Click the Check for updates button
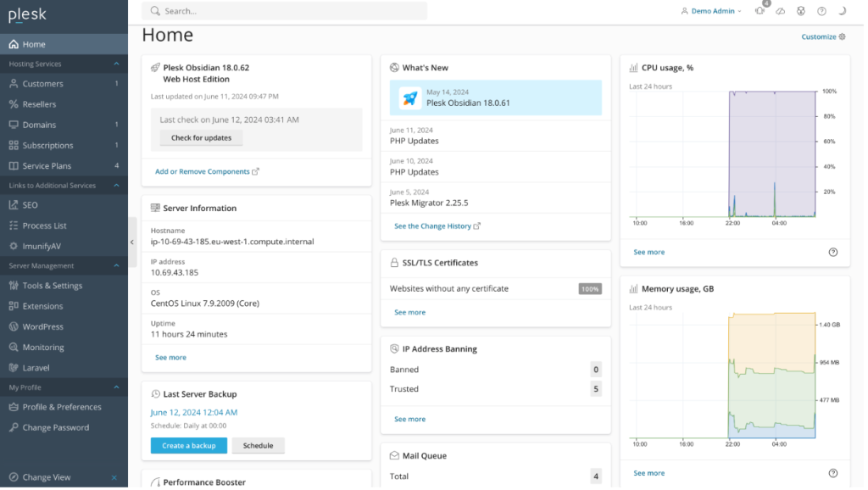 coord(202,138)
